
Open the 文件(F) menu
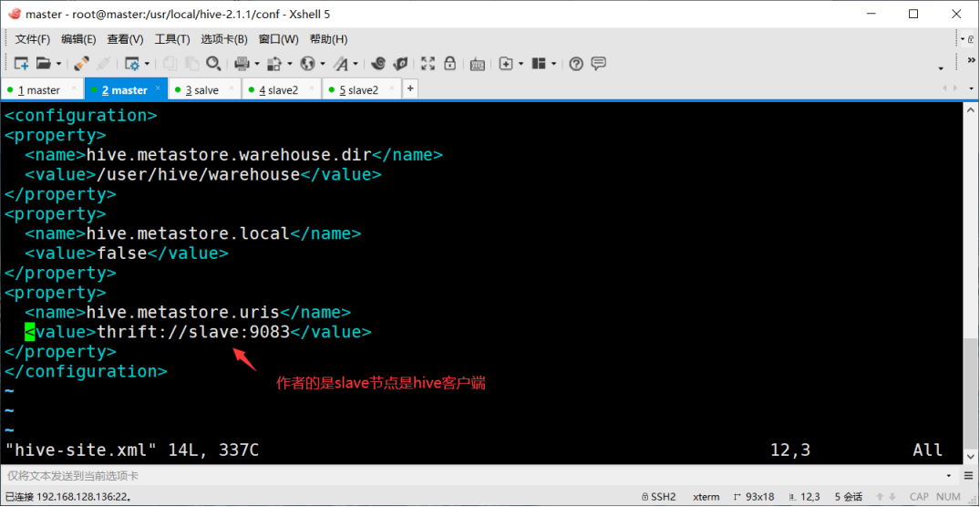33,39
